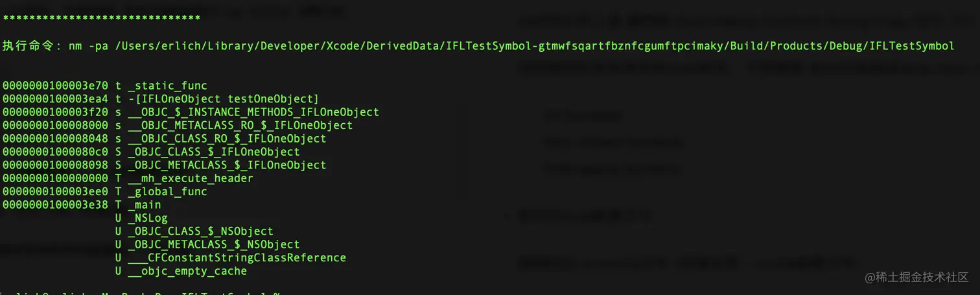Viewport: 980px width, 295px height.
Task: Select the ___CFConstantStringClassReference line
Action: point(230,258)
